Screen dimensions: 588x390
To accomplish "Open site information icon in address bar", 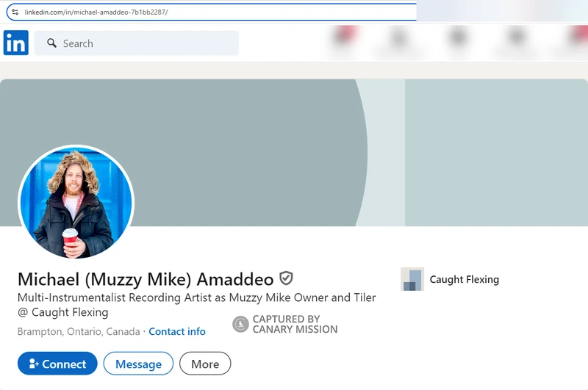I will click(x=15, y=12).
